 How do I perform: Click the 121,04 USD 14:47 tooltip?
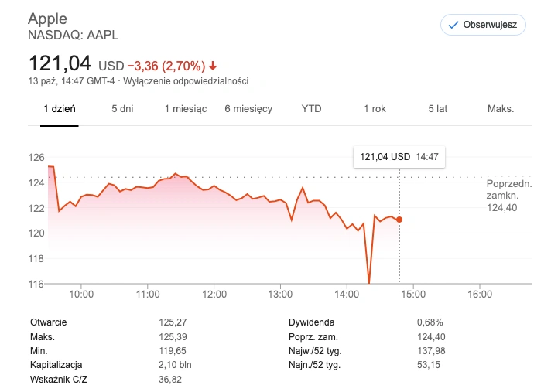[399, 156]
